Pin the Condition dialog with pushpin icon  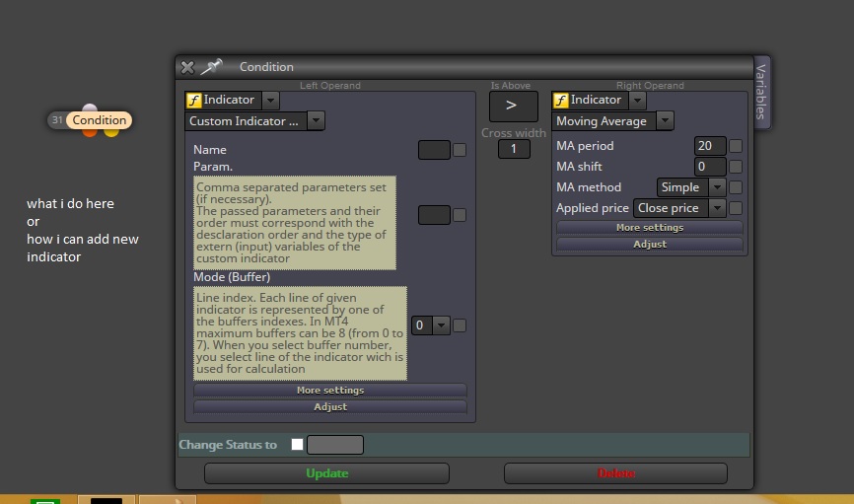click(x=211, y=66)
